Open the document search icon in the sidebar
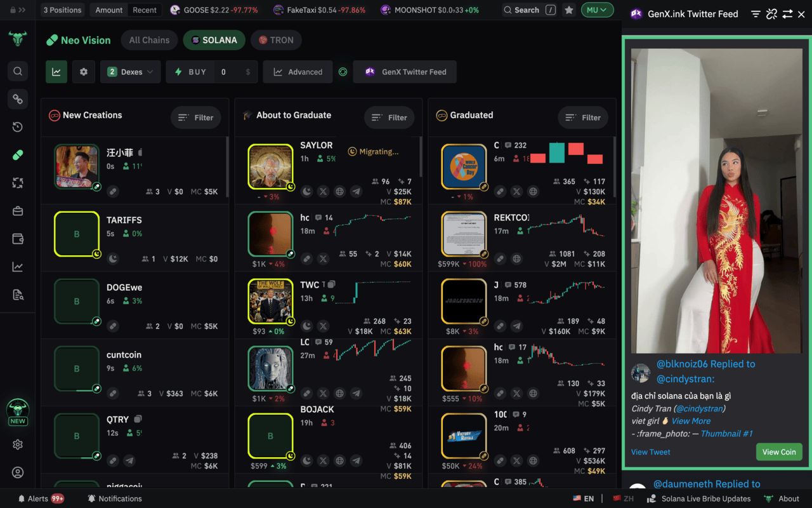The width and height of the screenshot is (812, 508). [x=18, y=295]
